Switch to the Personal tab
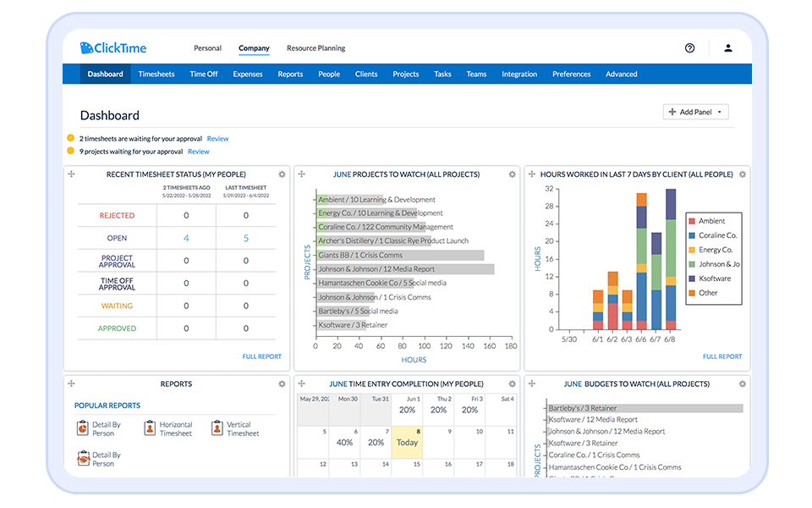Image resolution: width=812 pixels, height=508 pixels. [x=207, y=48]
